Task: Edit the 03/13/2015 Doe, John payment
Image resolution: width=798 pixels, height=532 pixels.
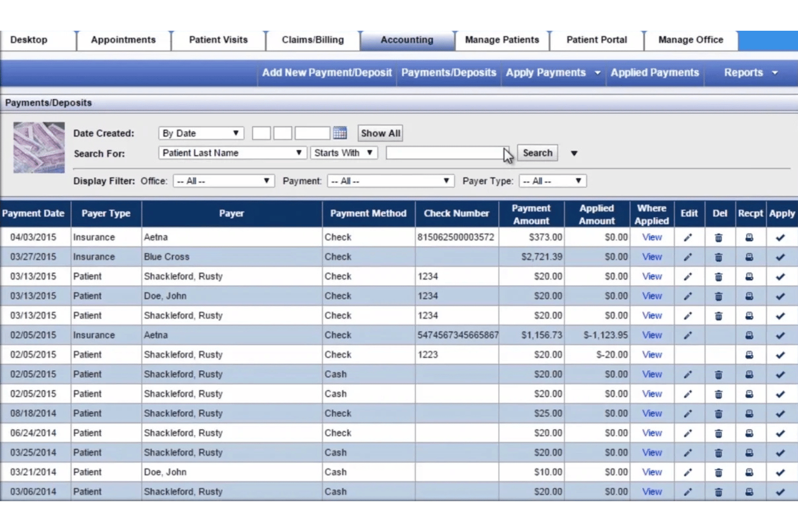Action: [x=688, y=296]
